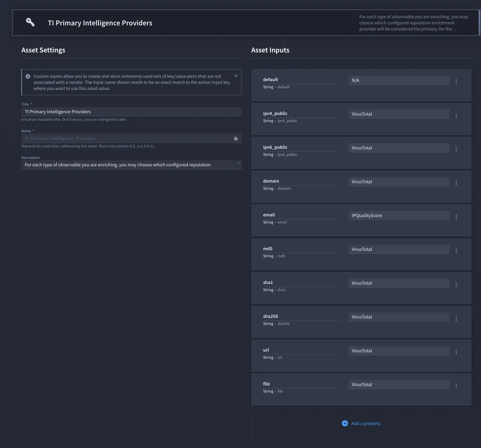The width and height of the screenshot is (481, 448).
Task: Click the Asset Inputs heading
Action: [270, 50]
